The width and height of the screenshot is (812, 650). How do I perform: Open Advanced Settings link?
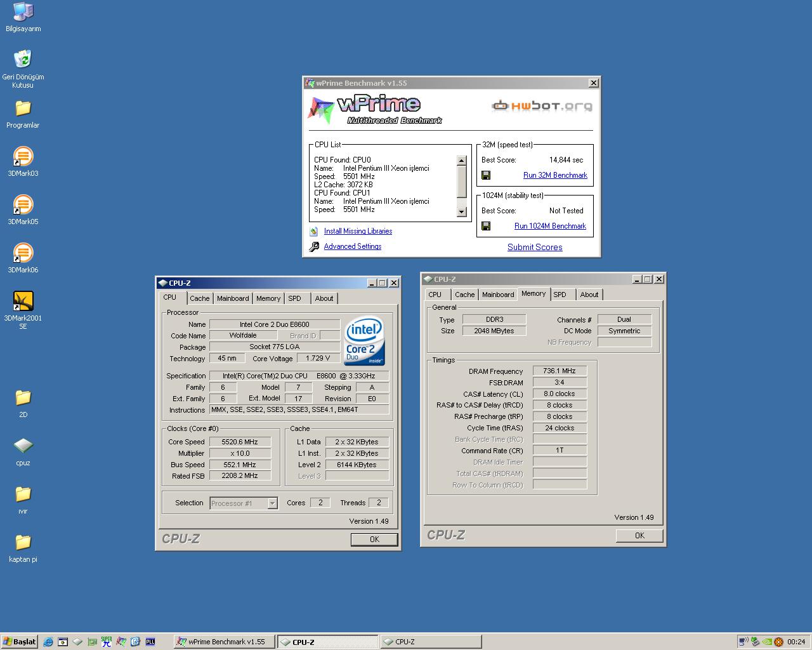coord(353,246)
